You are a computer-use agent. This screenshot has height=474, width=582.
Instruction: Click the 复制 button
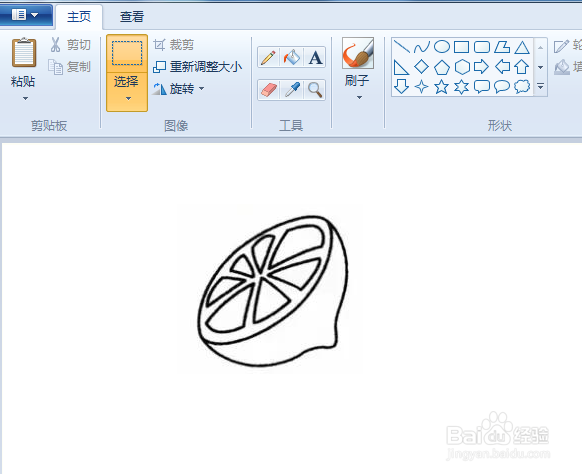(70, 67)
